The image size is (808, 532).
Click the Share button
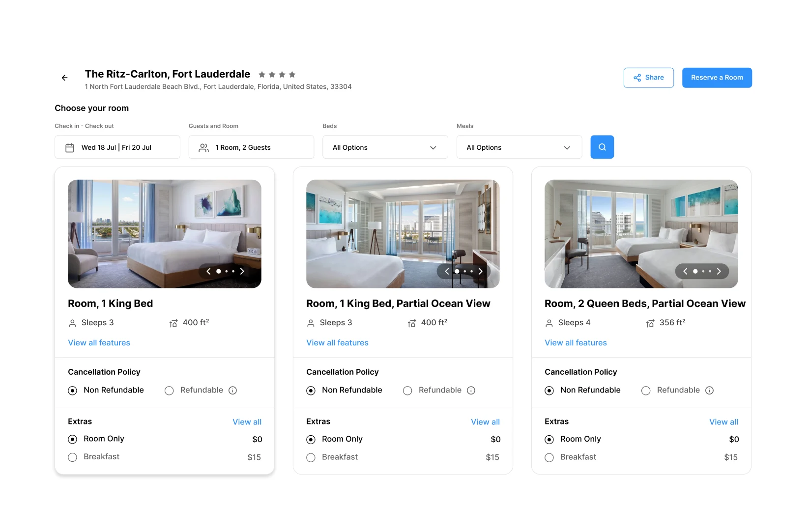pyautogui.click(x=649, y=78)
